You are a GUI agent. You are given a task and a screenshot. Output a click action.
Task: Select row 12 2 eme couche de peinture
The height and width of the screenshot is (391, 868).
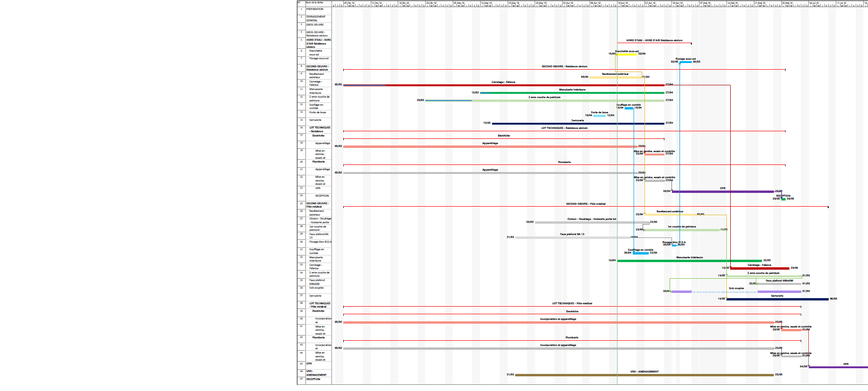pyautogui.click(x=314, y=99)
